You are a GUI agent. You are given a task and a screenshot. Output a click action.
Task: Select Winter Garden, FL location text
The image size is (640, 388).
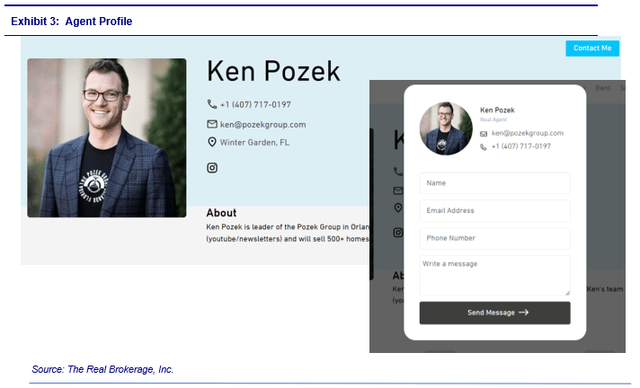(255, 142)
